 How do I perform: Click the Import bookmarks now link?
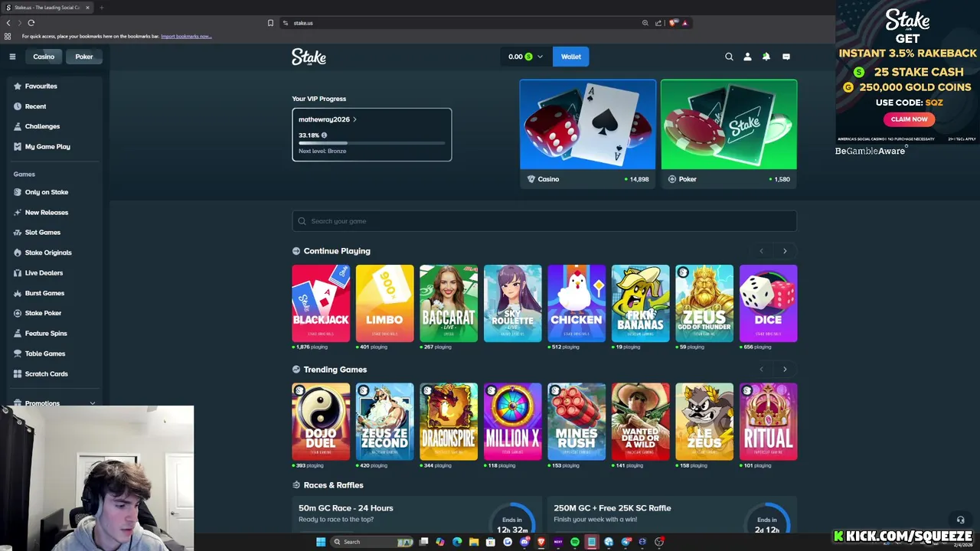[186, 36]
